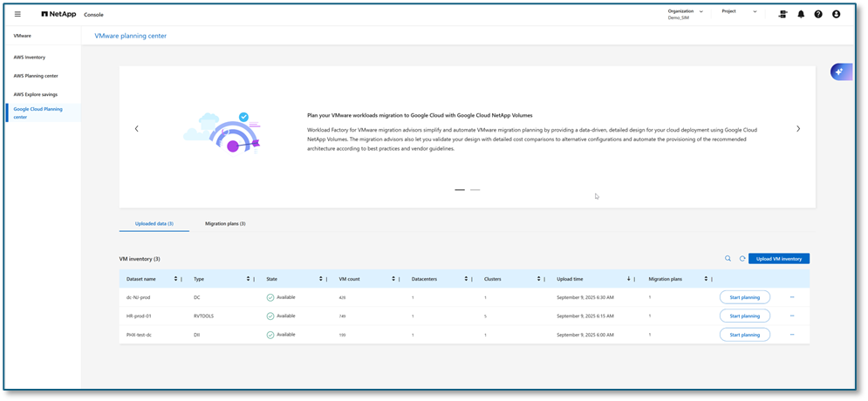Sort table by Datacenters column
868x401 pixels.
[466, 279]
